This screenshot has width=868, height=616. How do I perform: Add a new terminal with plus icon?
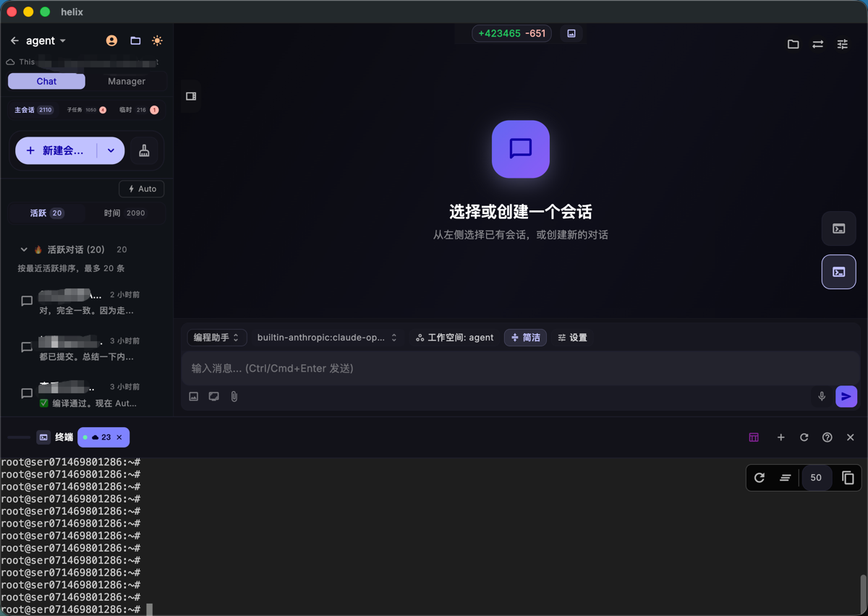pyautogui.click(x=780, y=437)
